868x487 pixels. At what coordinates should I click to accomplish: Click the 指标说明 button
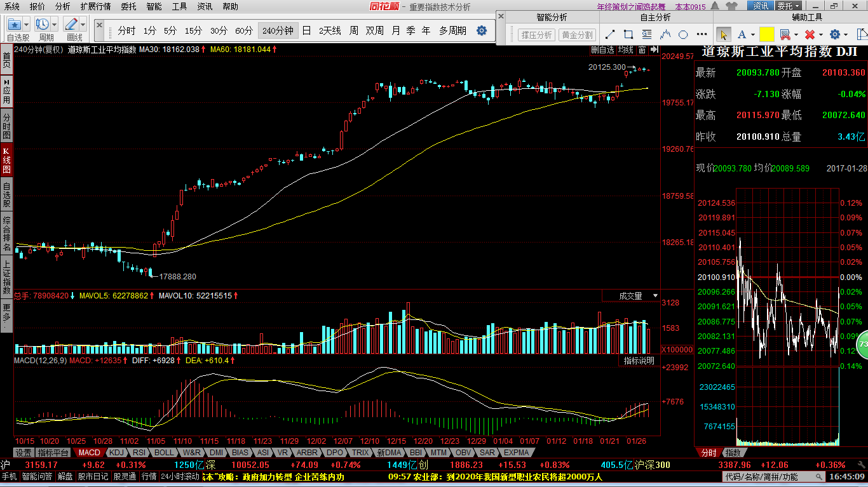pos(639,361)
